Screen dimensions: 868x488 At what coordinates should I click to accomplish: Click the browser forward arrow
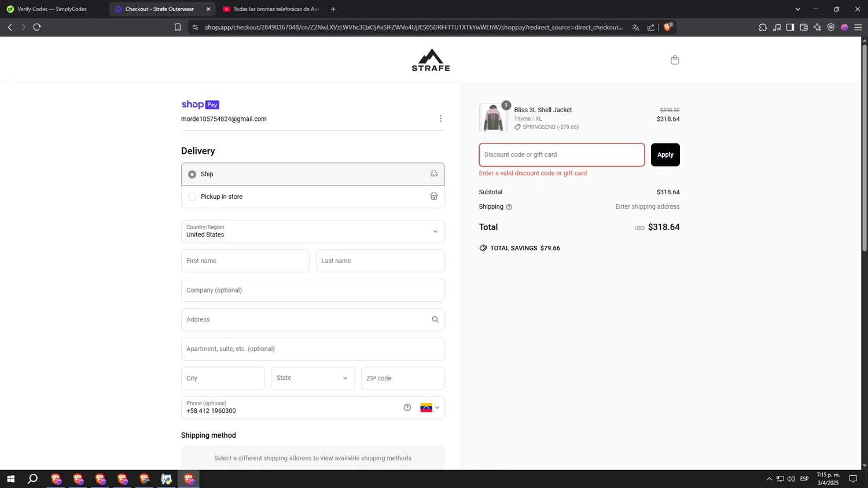pyautogui.click(x=23, y=27)
